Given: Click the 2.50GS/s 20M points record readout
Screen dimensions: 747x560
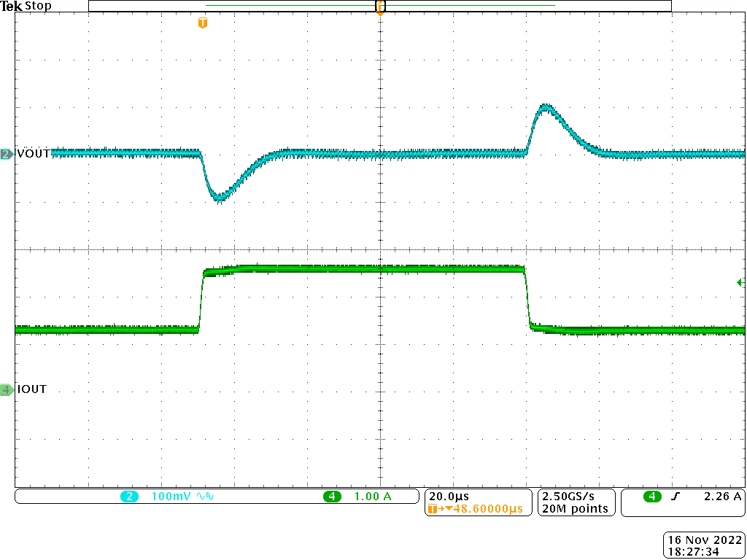Looking at the screenshot, I should click(574, 502).
